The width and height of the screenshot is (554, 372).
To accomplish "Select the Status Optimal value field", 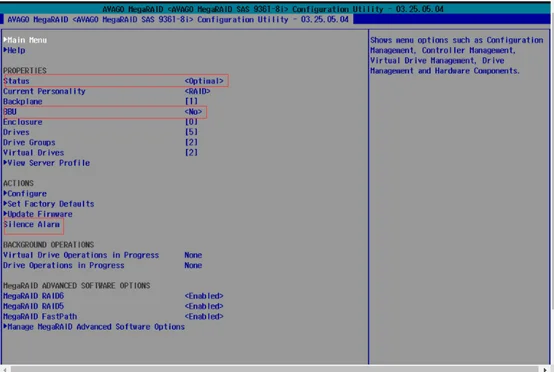I will pyautogui.click(x=204, y=81).
